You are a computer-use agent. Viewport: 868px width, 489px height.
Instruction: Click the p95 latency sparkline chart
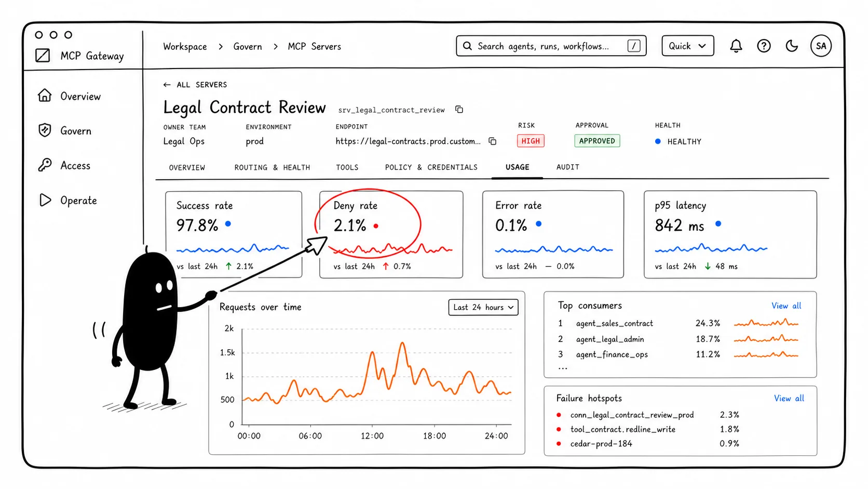tap(711, 248)
